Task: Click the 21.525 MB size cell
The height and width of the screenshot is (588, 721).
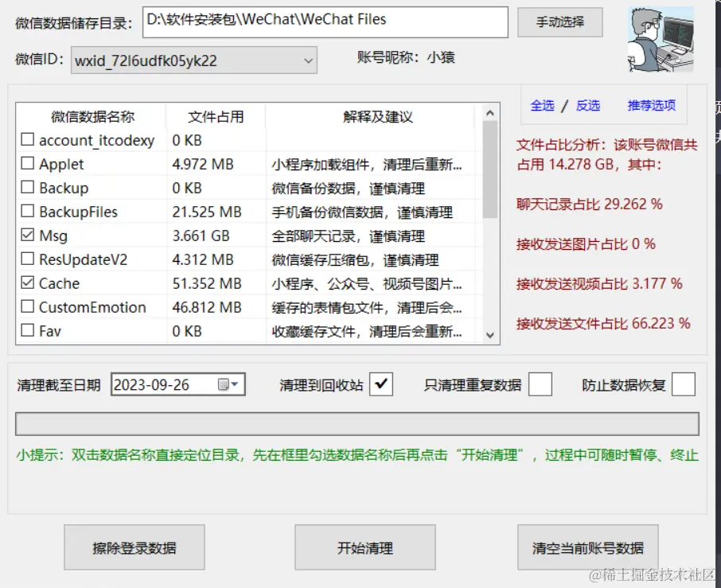Action: tap(207, 212)
